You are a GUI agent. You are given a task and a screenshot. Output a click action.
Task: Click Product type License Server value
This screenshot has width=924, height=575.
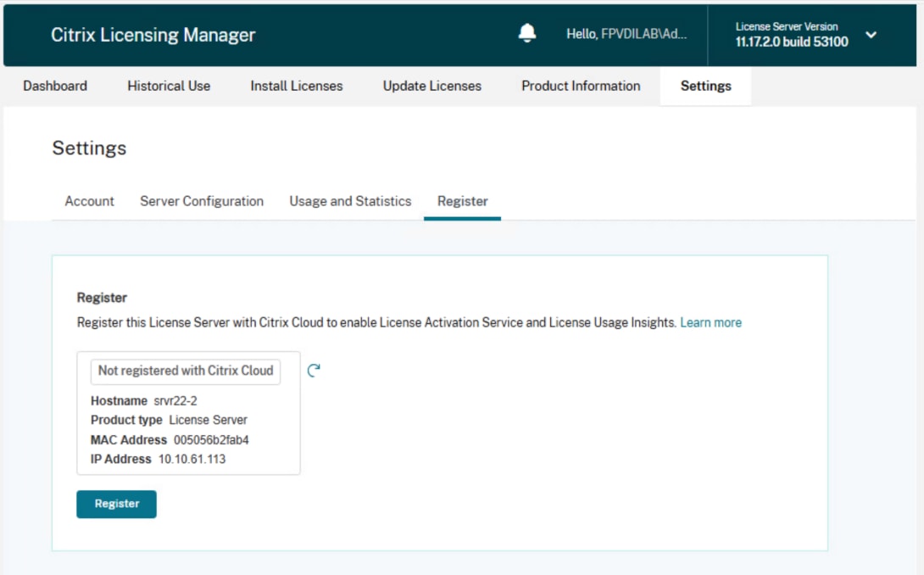click(208, 420)
